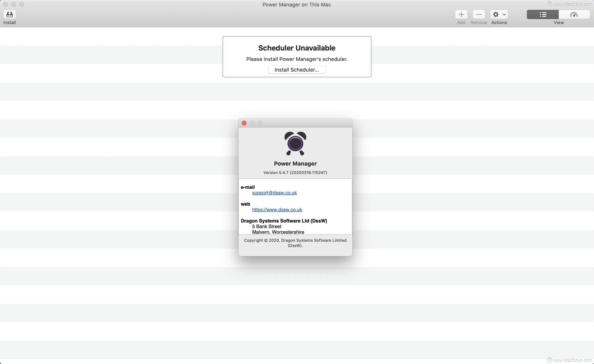
Task: Click the Install Scheduler… button
Action: 297,70
